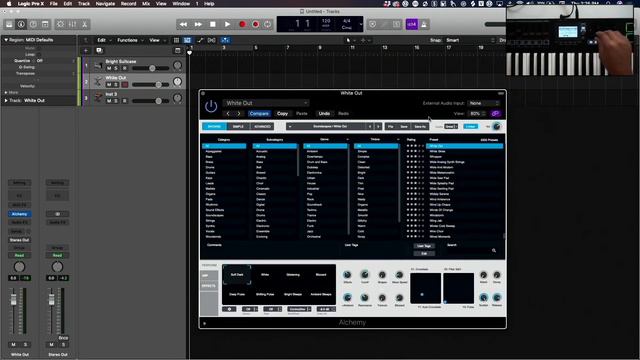The image size is (640, 360).
Task: Click the Copy button in plugin header
Action: pos(282,113)
